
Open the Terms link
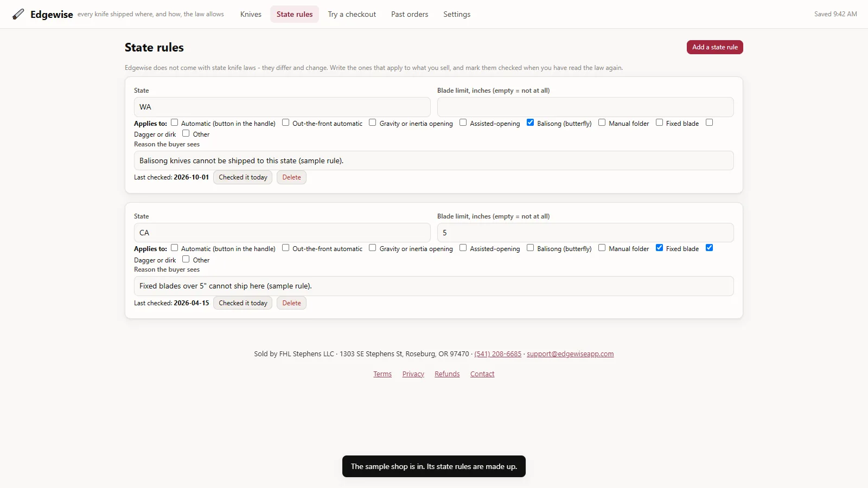point(382,374)
